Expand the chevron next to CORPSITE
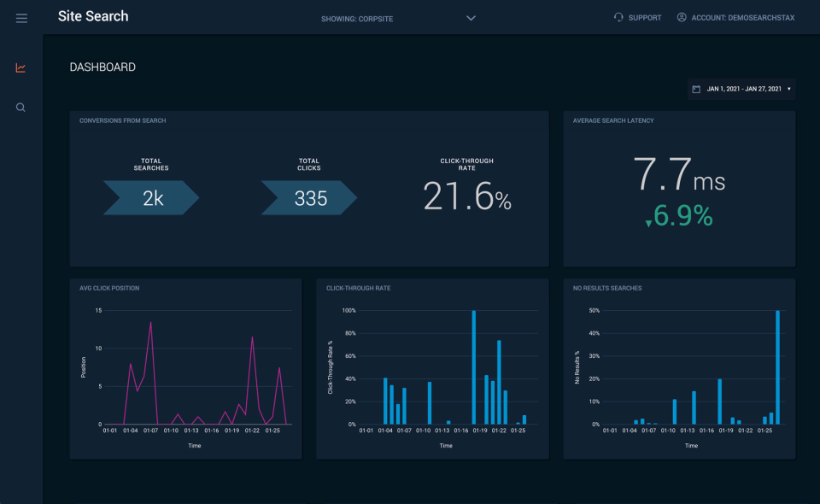The image size is (820, 504). (x=471, y=18)
